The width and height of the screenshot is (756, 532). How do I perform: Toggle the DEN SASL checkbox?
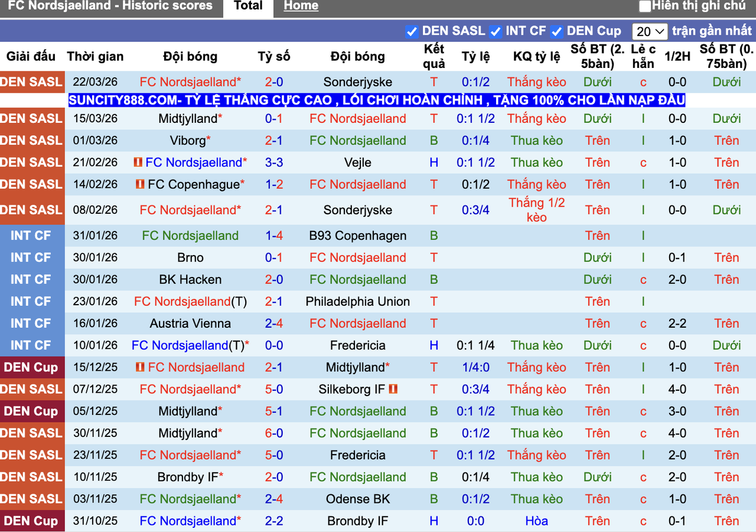pyautogui.click(x=412, y=31)
